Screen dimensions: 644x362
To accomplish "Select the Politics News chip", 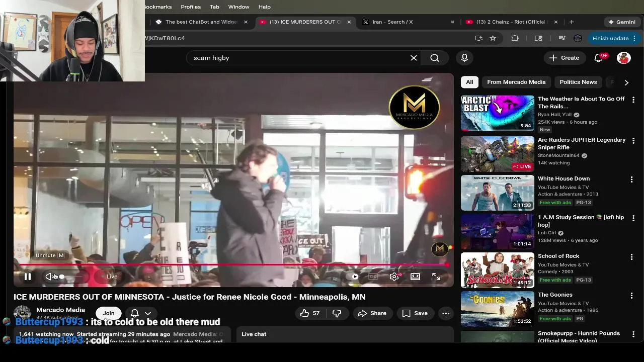I will [x=578, y=82].
